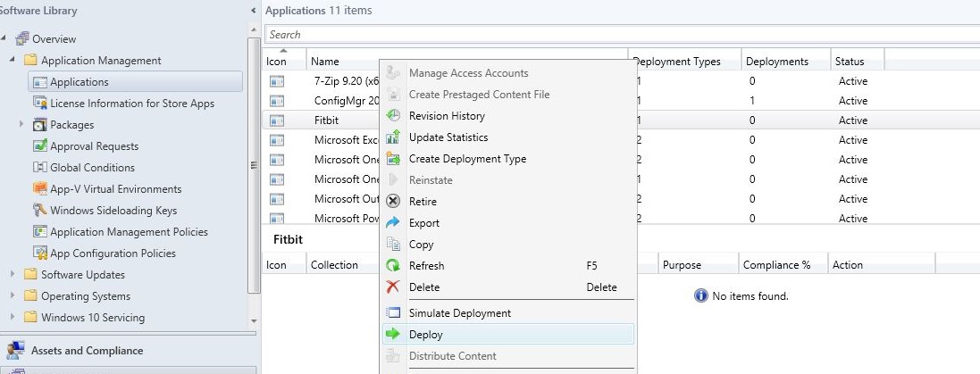Screen dimensions: 980x374
Task: Click the Applications node icon in tree
Action: pyautogui.click(x=40, y=82)
